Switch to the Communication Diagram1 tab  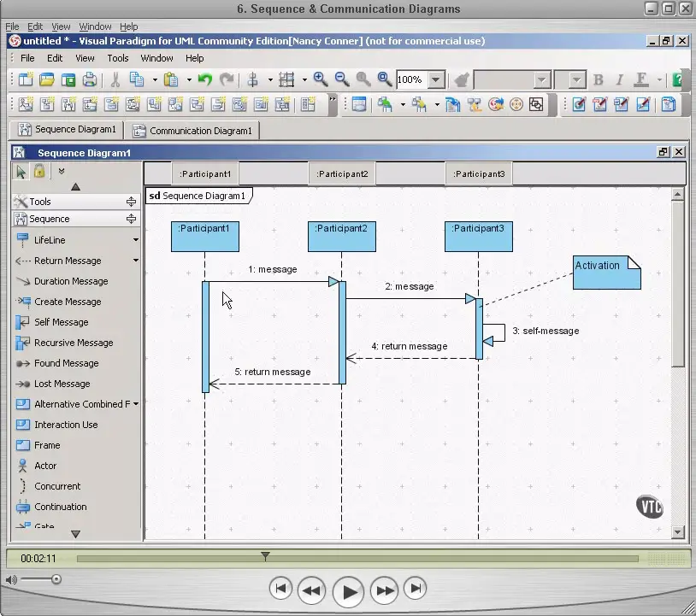[192, 131]
